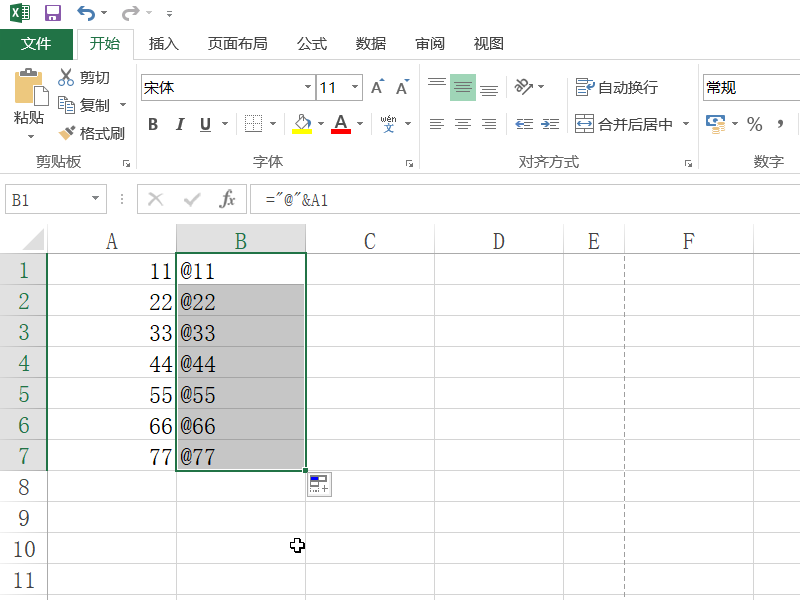Open the 数据 tab
This screenshot has width=800, height=600.
tap(371, 44)
